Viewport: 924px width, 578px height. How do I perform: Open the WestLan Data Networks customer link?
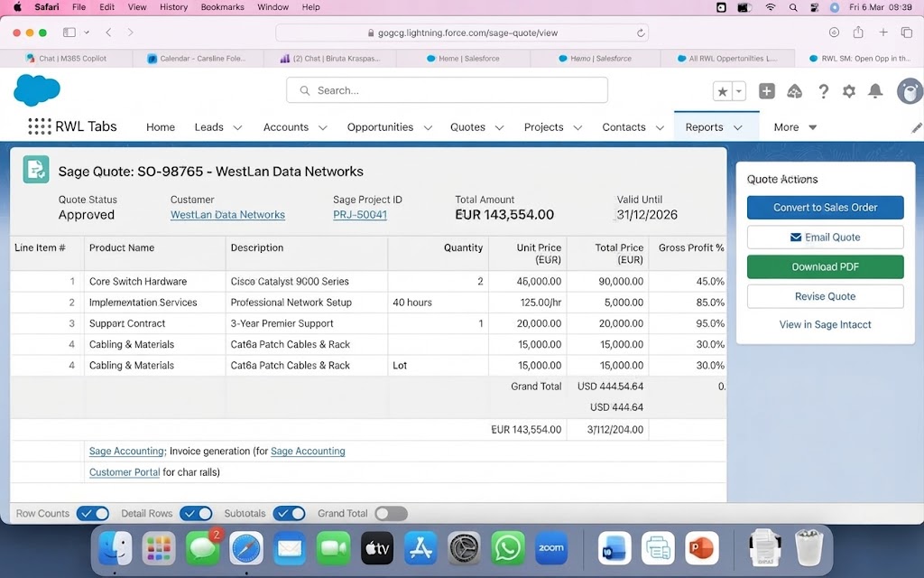pos(227,215)
